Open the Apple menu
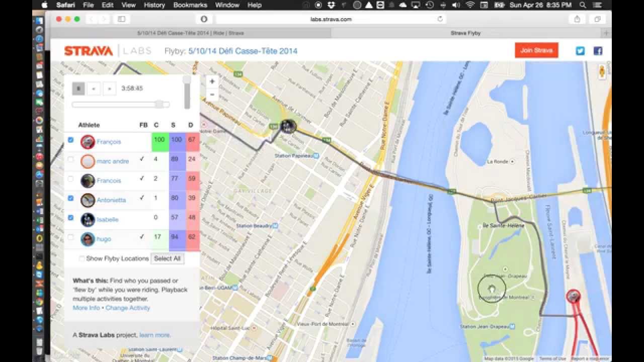Screen dimensions: 644x362 click(x=44, y=5)
